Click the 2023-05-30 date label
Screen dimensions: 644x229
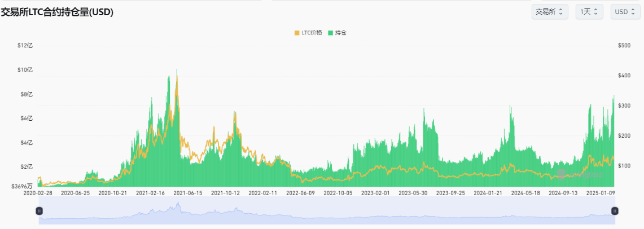(413, 192)
